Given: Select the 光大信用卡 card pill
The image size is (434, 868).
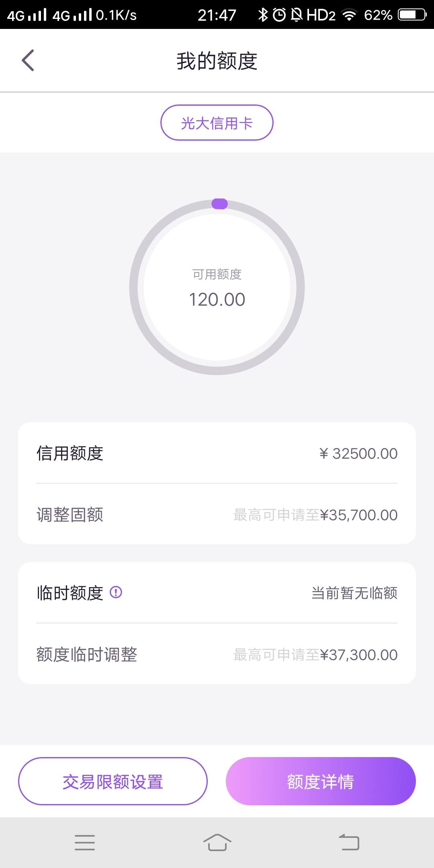Looking at the screenshot, I should (217, 123).
